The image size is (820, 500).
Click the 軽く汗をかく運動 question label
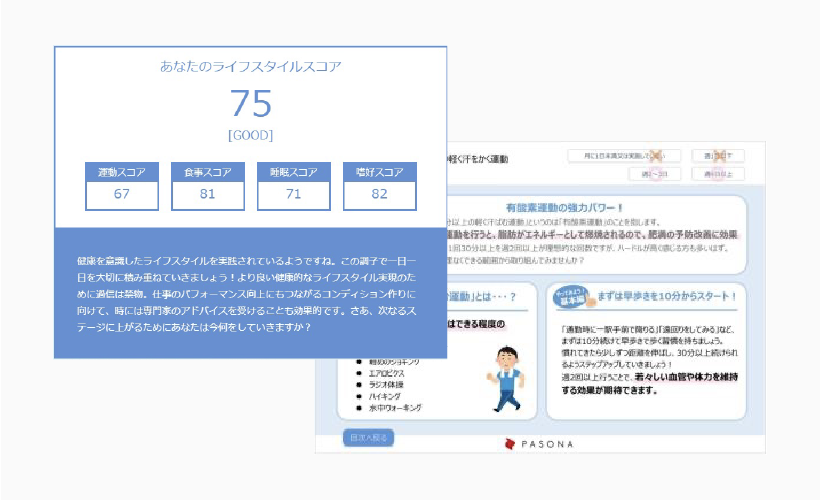(x=477, y=159)
